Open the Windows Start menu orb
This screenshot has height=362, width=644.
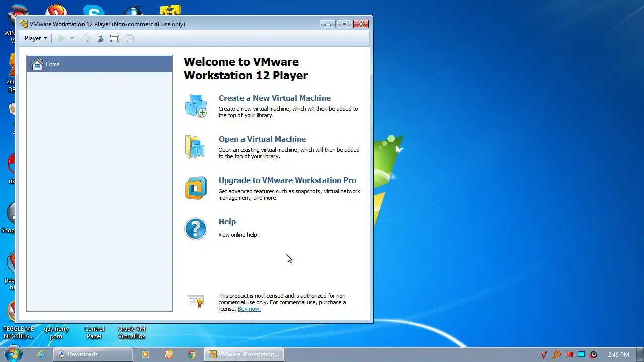coord(13,354)
